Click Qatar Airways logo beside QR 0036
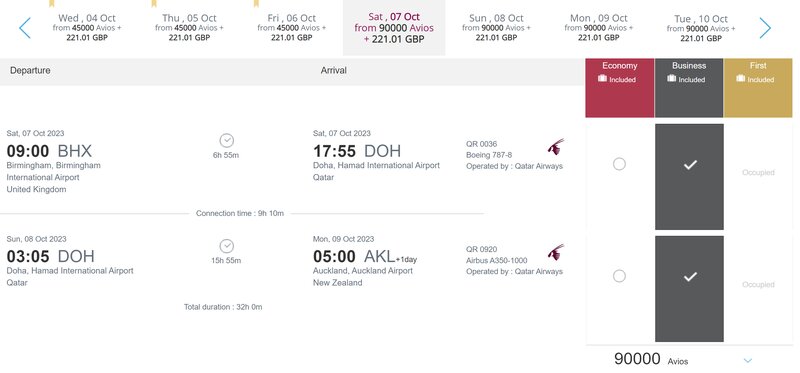Screen dimensions: 800x373 coord(556,147)
